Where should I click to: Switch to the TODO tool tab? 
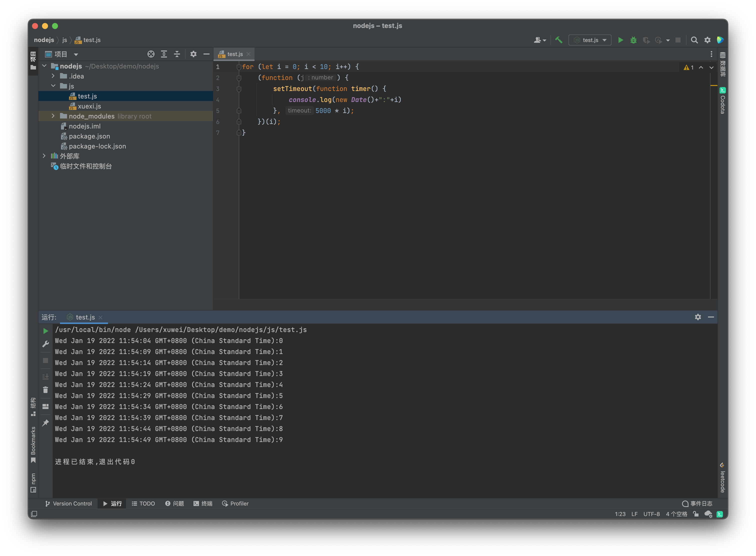[x=143, y=503]
